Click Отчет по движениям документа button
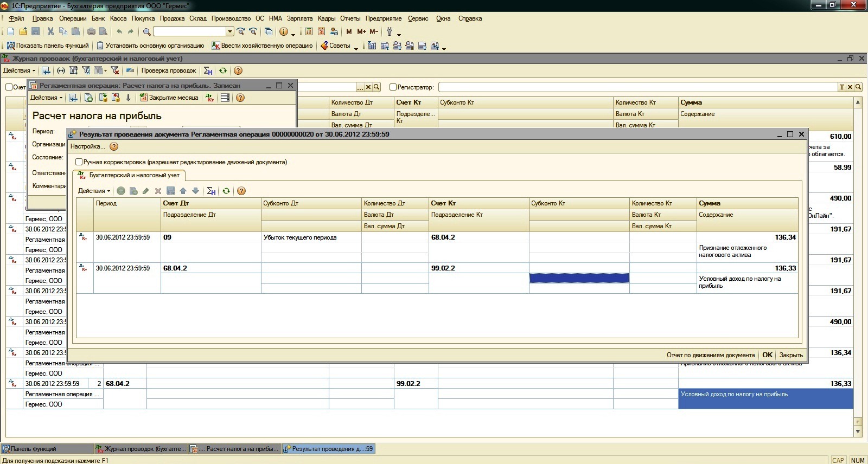 coord(710,355)
